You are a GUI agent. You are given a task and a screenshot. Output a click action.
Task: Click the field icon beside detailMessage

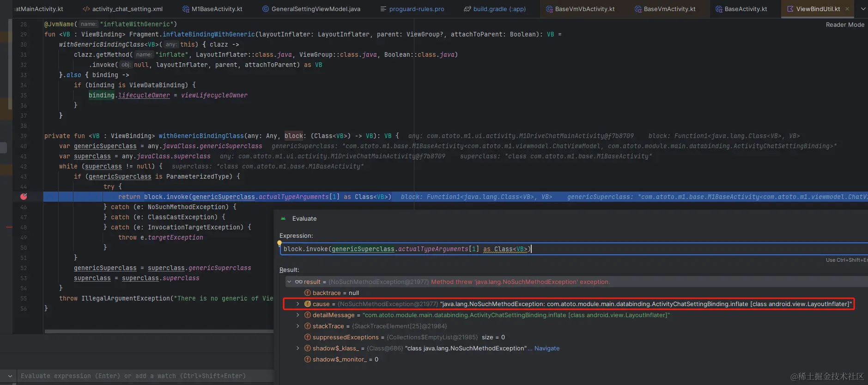point(308,315)
